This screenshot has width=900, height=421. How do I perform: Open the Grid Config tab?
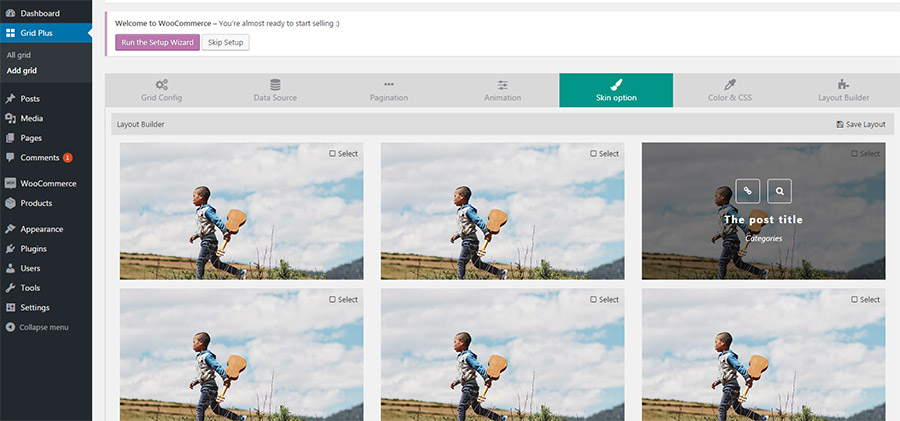(x=162, y=90)
